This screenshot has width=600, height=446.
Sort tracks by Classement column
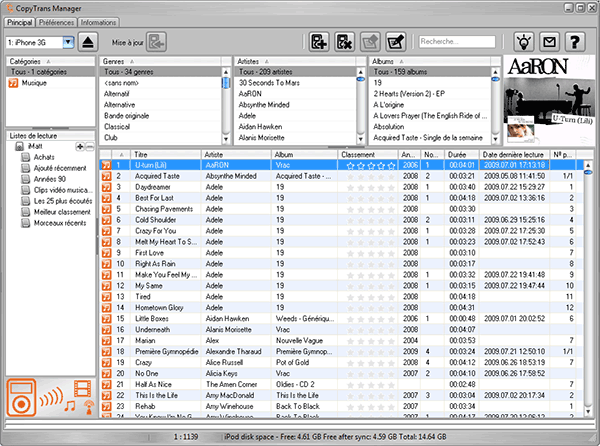coord(367,155)
